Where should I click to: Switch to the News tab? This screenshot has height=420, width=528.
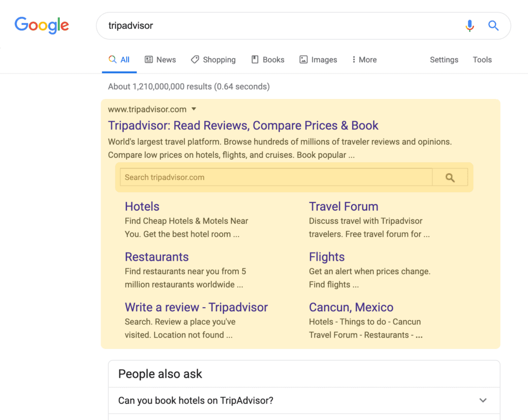click(x=161, y=60)
